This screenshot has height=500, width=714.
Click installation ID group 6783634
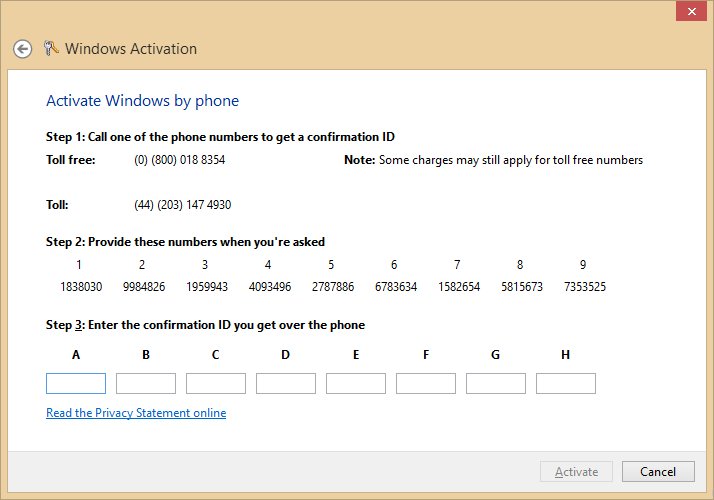tap(396, 287)
